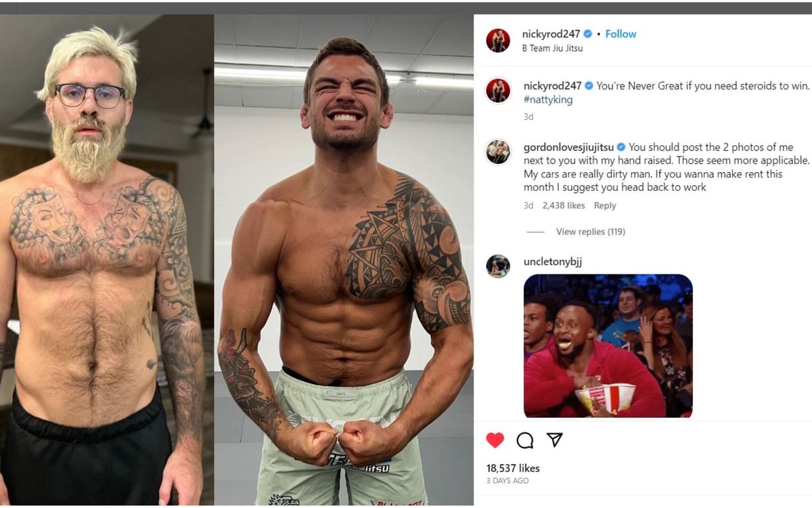Screen dimensions: 812x508
Task: Open gordonlovesjiujitsu commenter avatar
Action: [498, 152]
